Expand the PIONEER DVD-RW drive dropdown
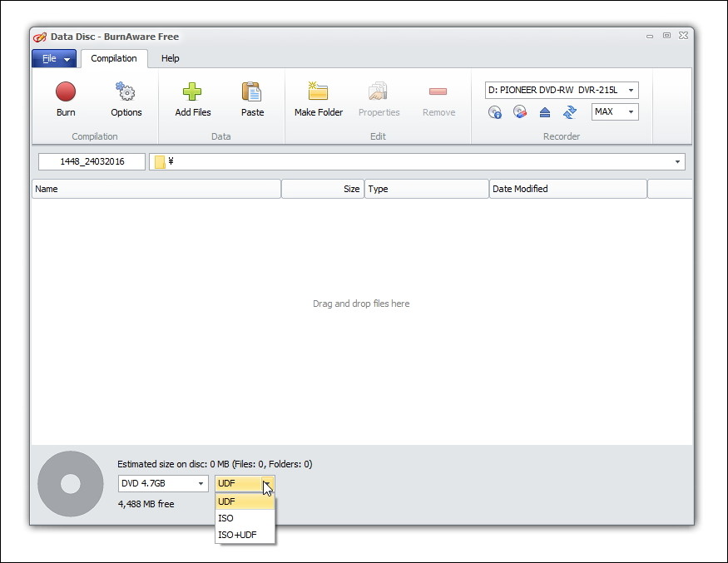The height and width of the screenshot is (563, 728). point(631,90)
